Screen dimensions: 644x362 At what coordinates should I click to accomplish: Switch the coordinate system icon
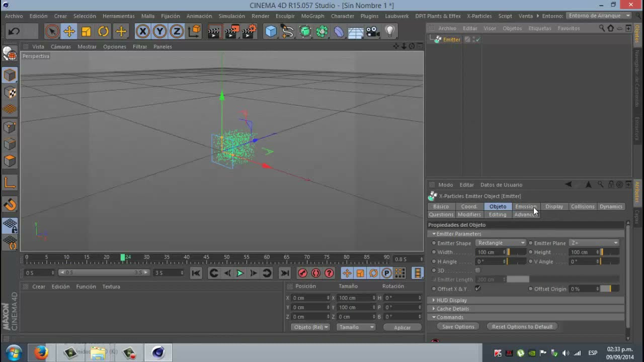coord(194,32)
